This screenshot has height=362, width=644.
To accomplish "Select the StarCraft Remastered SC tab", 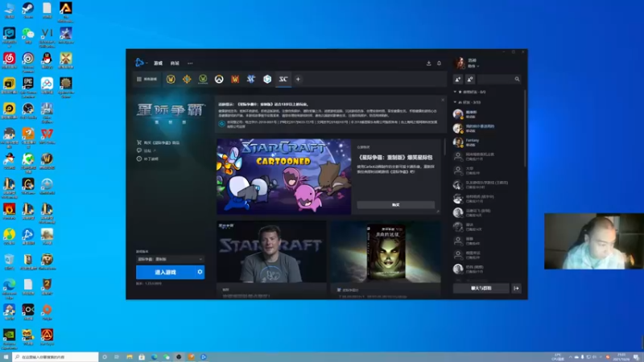I will tap(283, 79).
